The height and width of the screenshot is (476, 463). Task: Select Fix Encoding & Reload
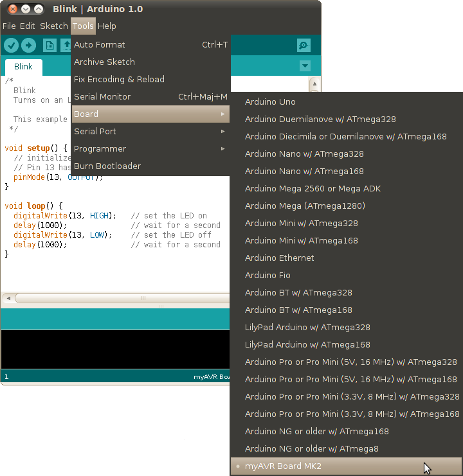pyautogui.click(x=150, y=79)
